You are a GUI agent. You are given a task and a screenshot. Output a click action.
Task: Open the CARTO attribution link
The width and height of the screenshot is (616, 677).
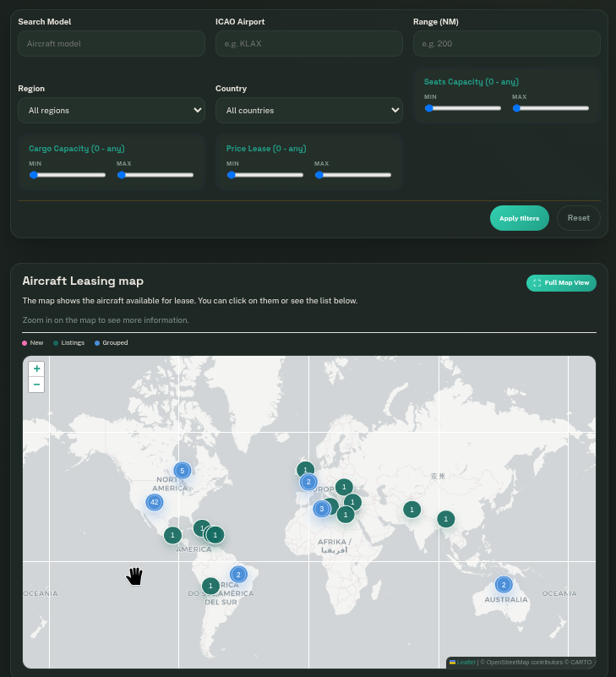581,663
